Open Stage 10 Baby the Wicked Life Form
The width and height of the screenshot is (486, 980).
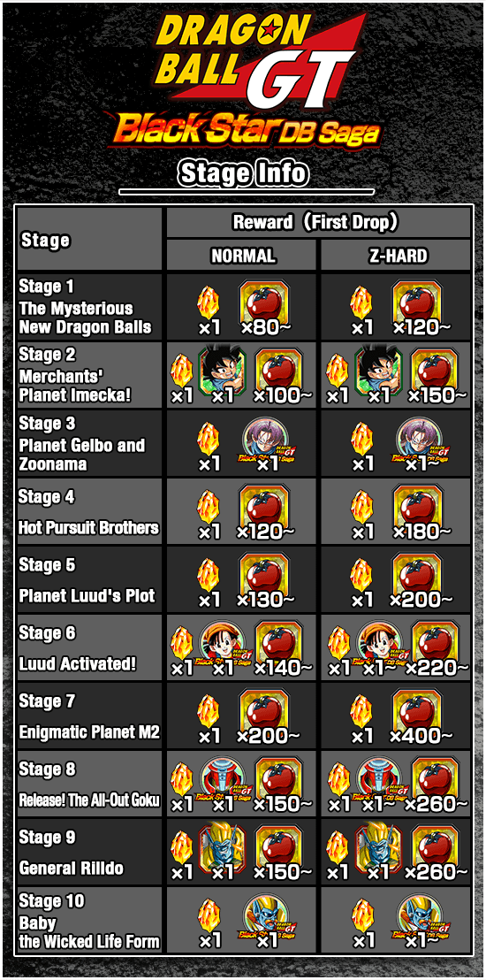click(89, 920)
